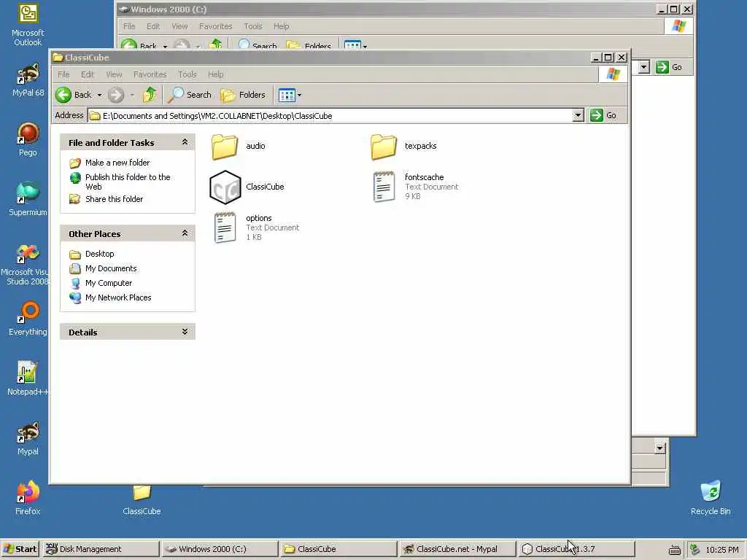The height and width of the screenshot is (560, 747).
Task: Open address dropdown in Windows 2000 (C:) window
Action: [x=644, y=67]
